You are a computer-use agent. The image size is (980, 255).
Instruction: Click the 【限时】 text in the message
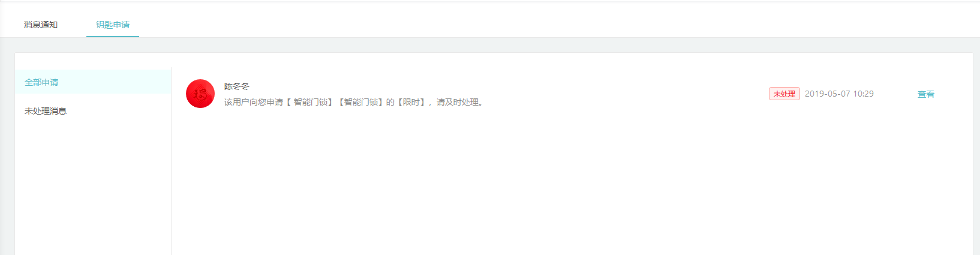[x=411, y=102]
